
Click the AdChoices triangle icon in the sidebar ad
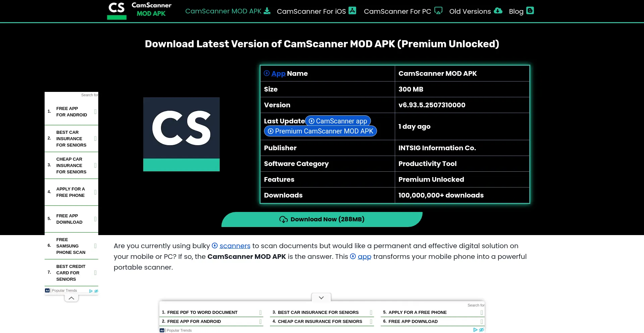[x=91, y=291]
